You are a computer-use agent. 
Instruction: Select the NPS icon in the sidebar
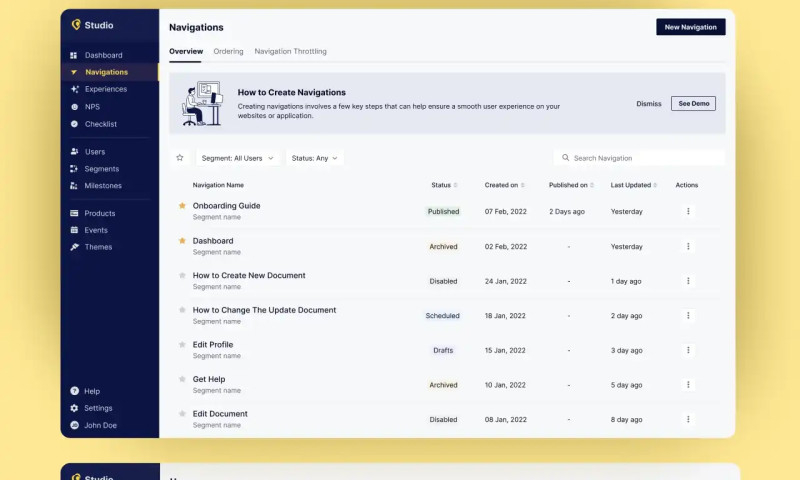[x=74, y=106]
